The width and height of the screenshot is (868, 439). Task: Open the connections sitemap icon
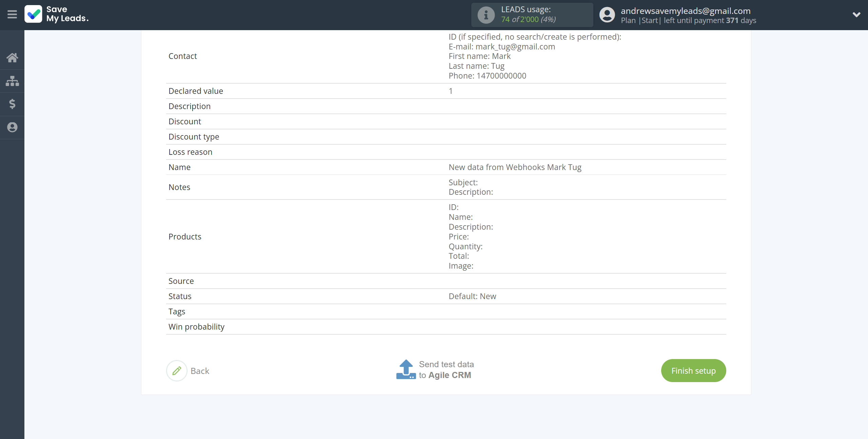pyautogui.click(x=12, y=81)
